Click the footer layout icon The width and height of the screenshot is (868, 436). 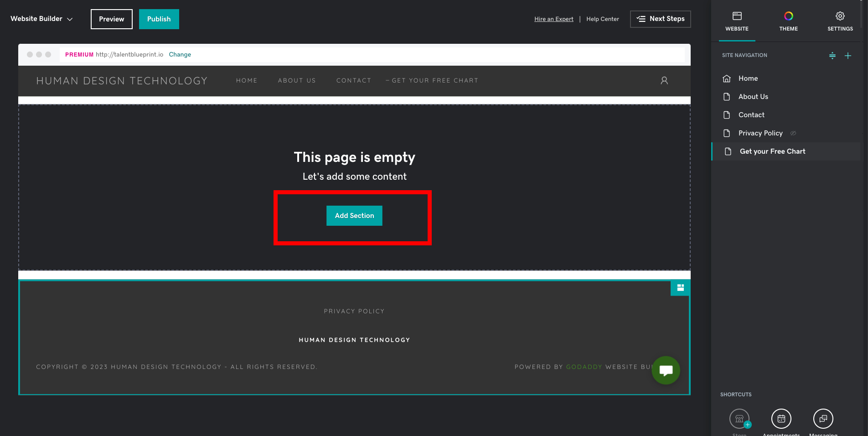[680, 288]
